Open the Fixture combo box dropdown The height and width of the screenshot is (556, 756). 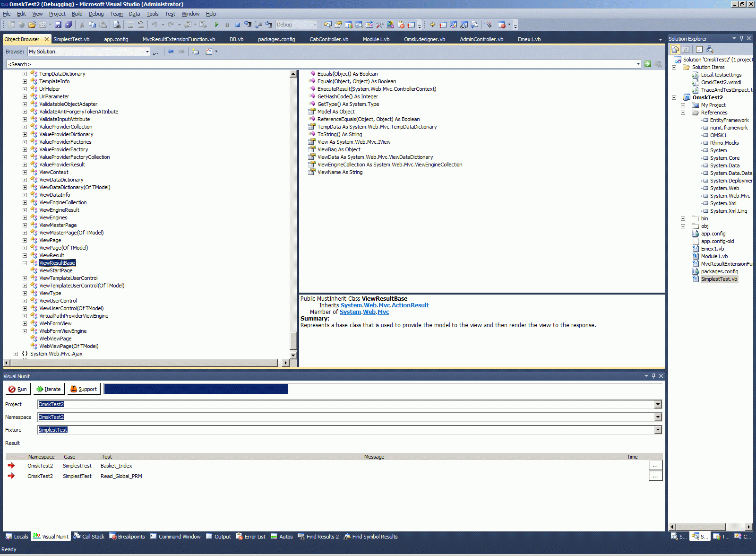(x=658, y=430)
